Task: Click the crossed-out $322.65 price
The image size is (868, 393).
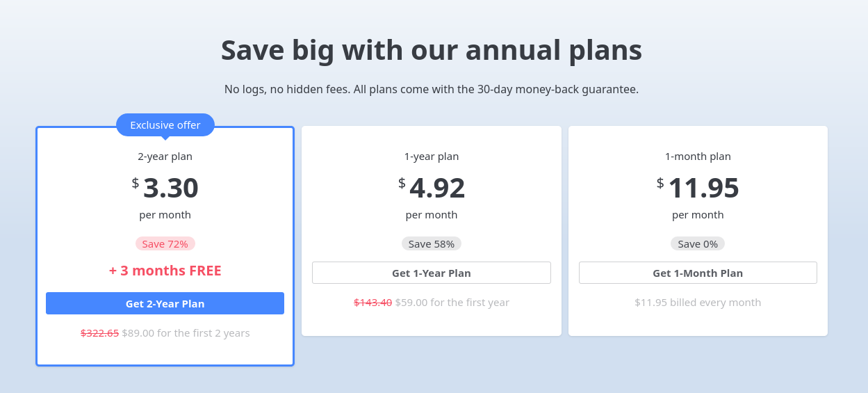Action: tap(99, 333)
